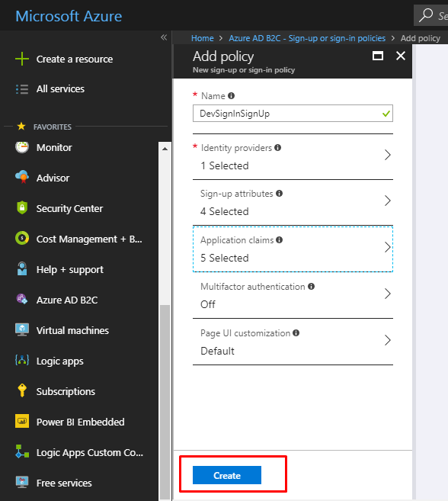Open All services menu item

click(x=60, y=88)
